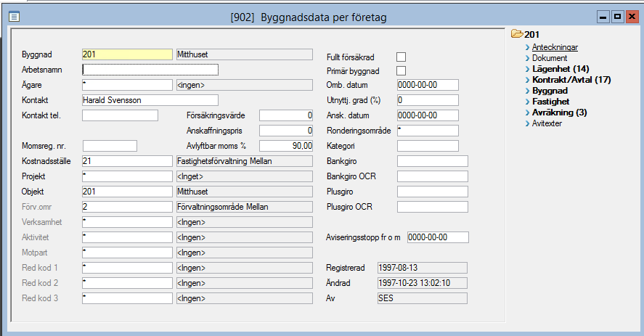Expand the arrow beside Byggnad tree item
Image resolution: width=644 pixels, height=336 pixels.
(x=528, y=91)
